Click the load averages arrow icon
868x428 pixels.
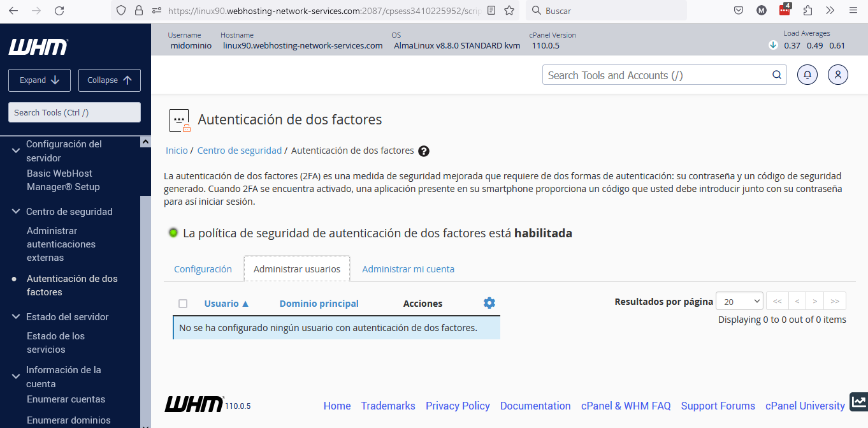click(773, 45)
